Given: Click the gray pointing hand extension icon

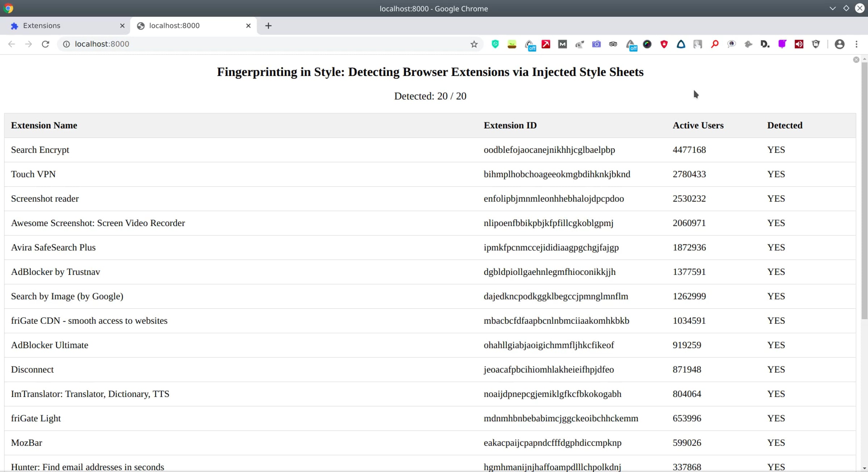Looking at the screenshot, I should pyautogui.click(x=698, y=44).
